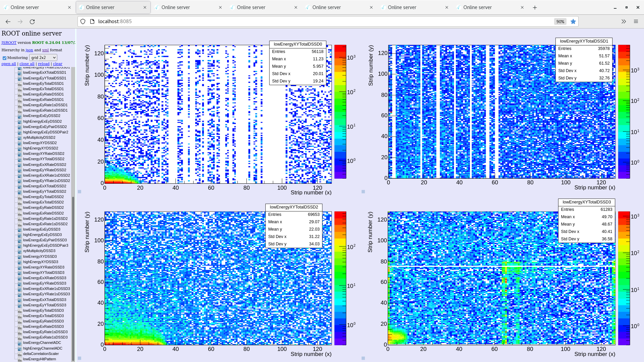Click histogram icon beside xyMultiplicityDSSD2
Viewport: 644px width, 362px height.
click(20, 138)
